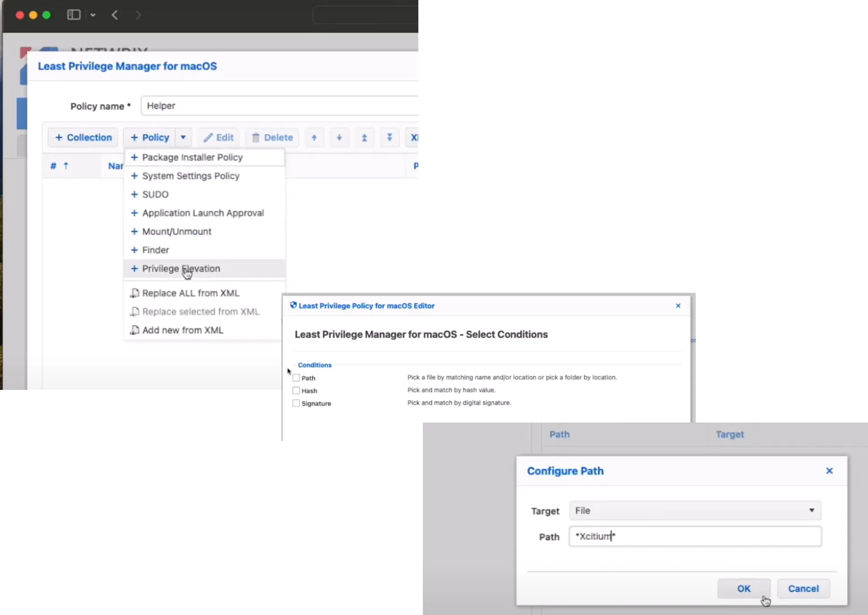Click the macOS yellow minimize button
This screenshot has height=615, width=868.
tap(33, 15)
